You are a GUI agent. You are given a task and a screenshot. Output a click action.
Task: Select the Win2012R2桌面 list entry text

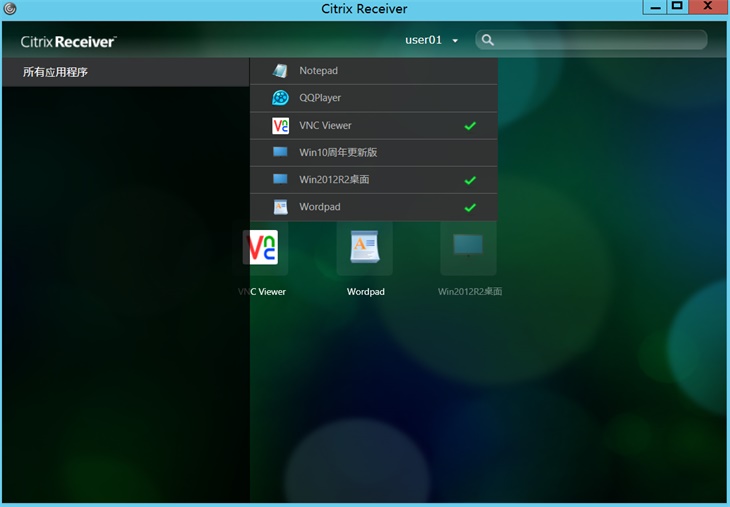(x=334, y=179)
